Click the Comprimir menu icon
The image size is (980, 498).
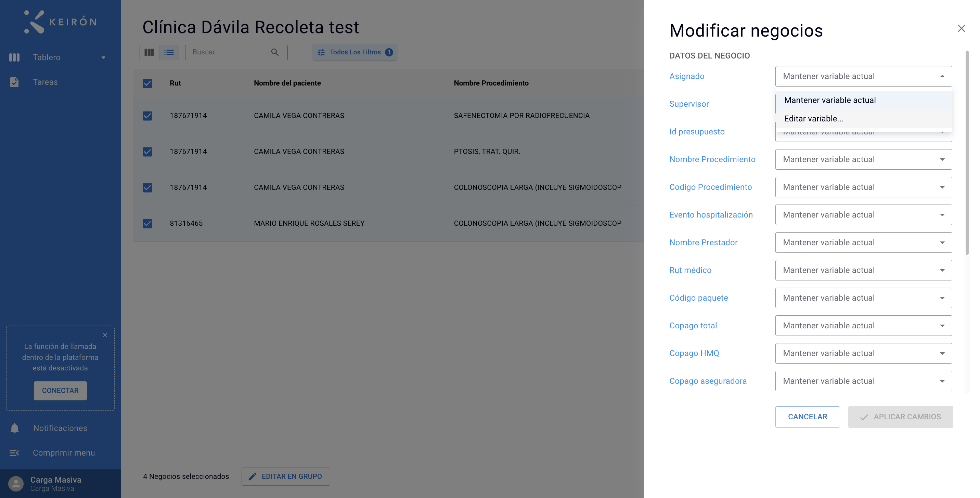click(x=14, y=453)
